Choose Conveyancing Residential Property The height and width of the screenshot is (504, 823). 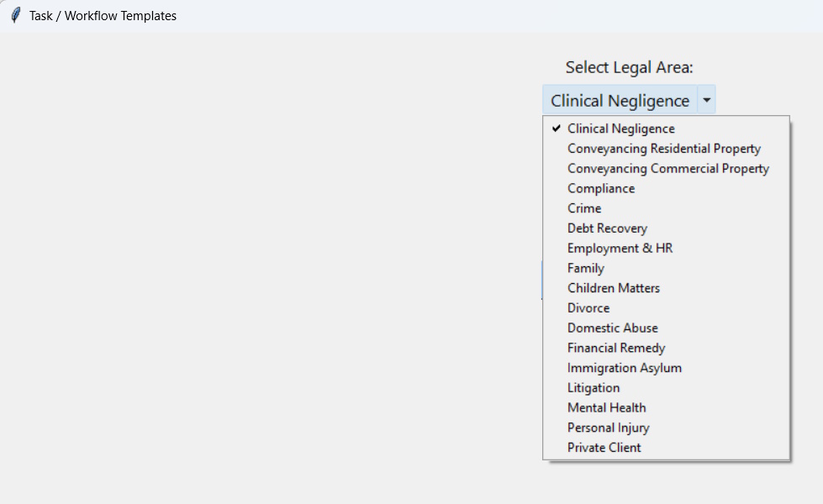[x=663, y=149]
